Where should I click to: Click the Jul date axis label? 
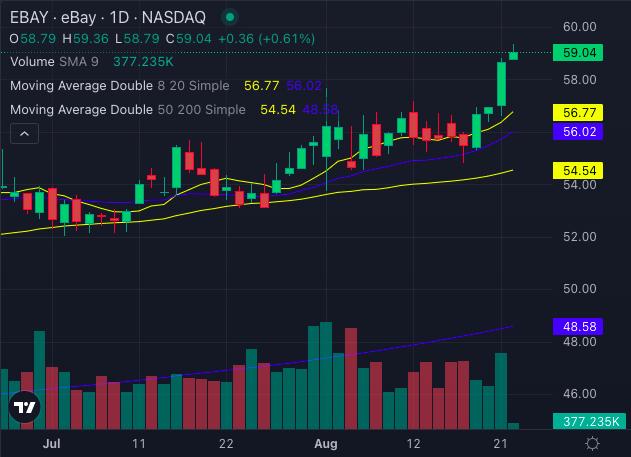pos(52,444)
